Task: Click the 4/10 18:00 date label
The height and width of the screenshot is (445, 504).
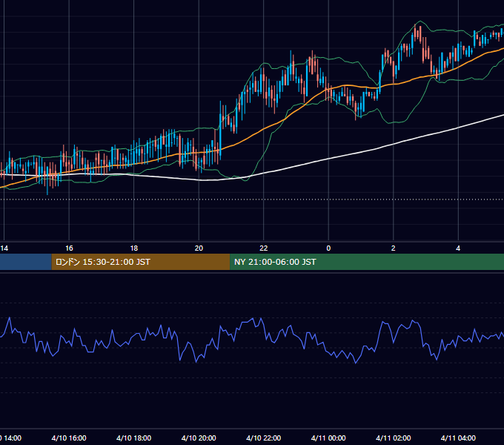Action: [134, 438]
